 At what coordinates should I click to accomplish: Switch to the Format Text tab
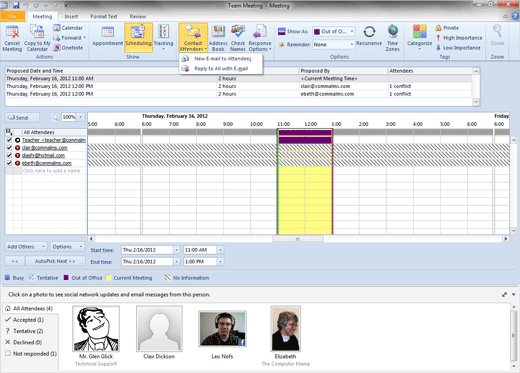[104, 16]
